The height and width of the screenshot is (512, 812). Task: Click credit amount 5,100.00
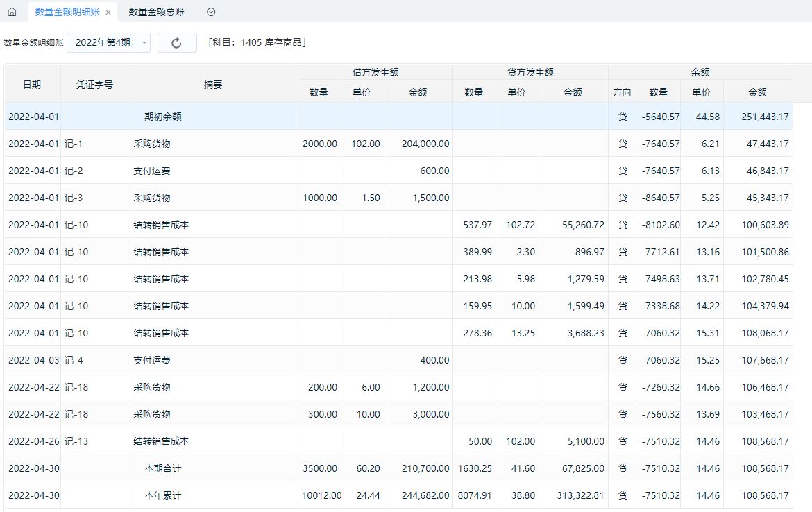pyautogui.click(x=586, y=442)
